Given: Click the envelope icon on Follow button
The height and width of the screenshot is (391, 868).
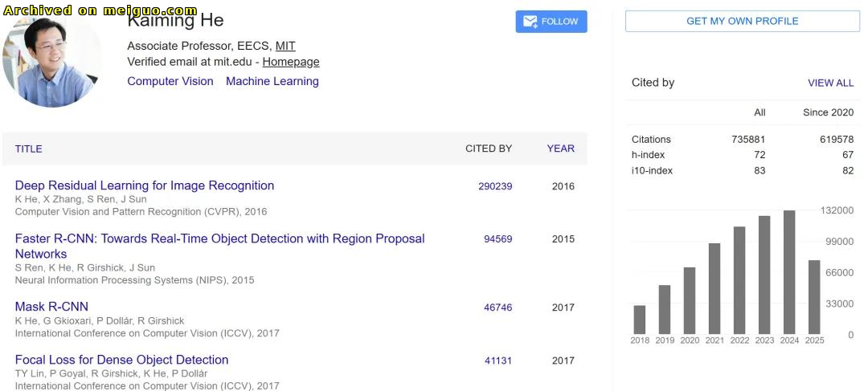Looking at the screenshot, I should pyautogui.click(x=530, y=22).
